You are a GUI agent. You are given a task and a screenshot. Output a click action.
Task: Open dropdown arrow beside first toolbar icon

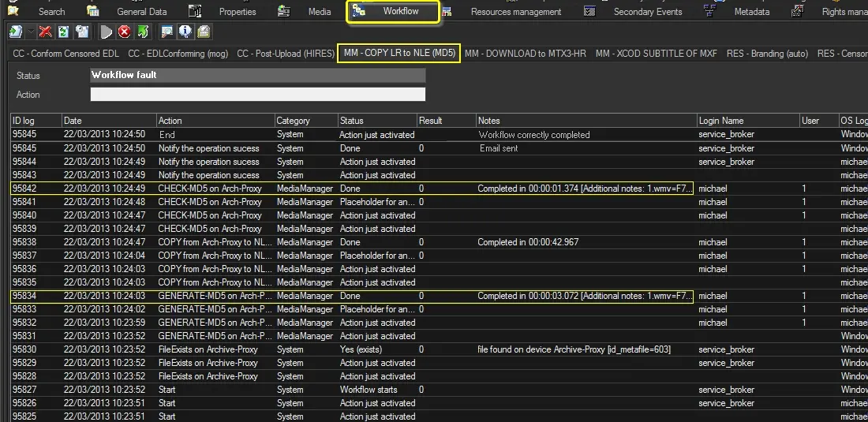pos(31,32)
